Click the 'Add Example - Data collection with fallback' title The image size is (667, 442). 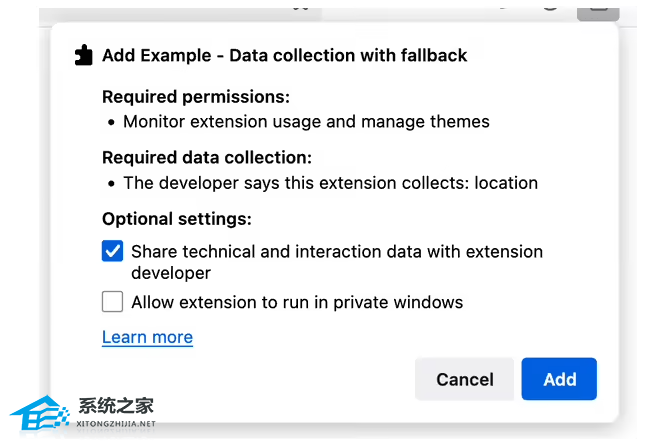coord(284,56)
